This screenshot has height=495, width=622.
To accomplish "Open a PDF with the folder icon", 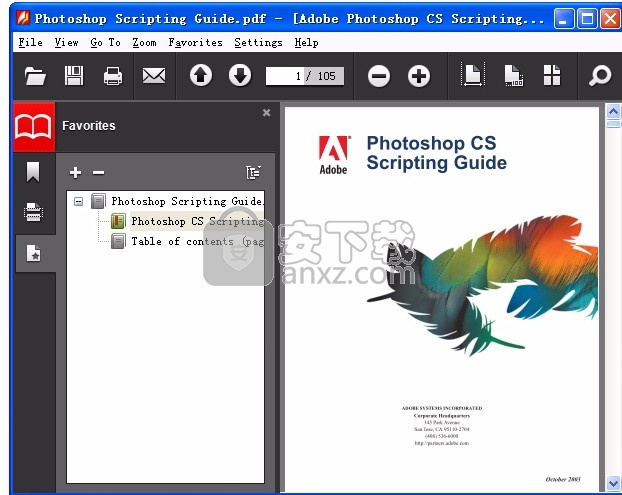I will 35,76.
